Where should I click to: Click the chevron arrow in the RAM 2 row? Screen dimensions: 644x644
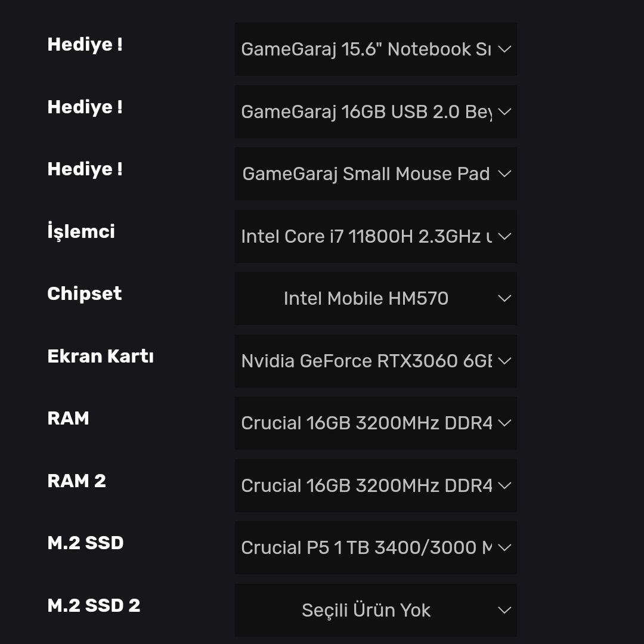(504, 486)
